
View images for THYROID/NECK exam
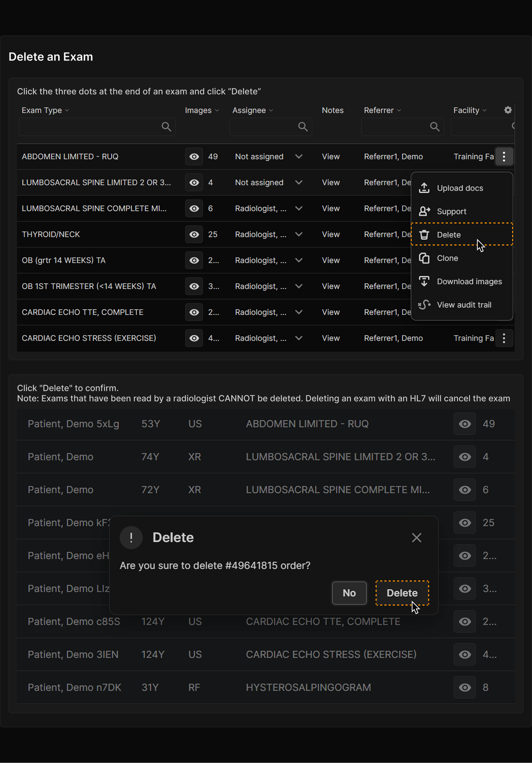(194, 234)
